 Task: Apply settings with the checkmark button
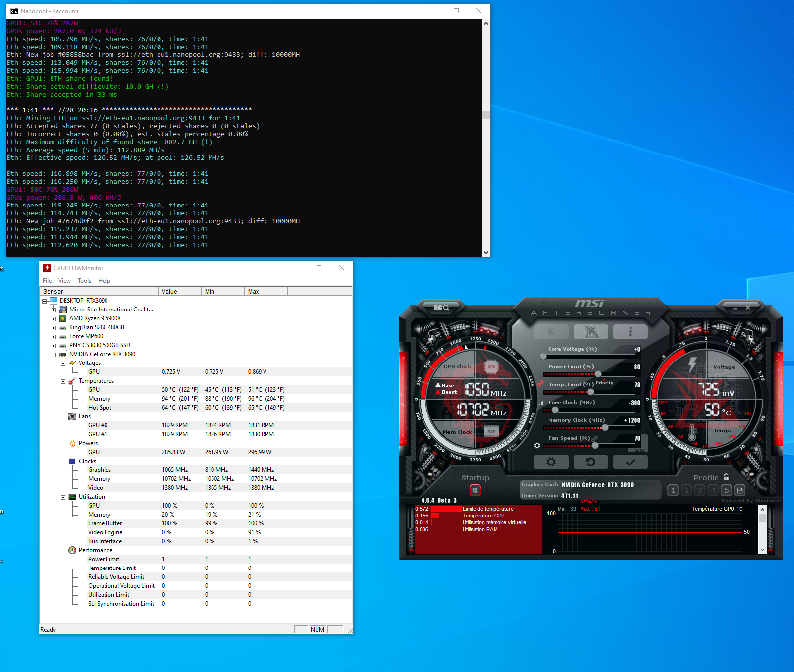click(630, 462)
